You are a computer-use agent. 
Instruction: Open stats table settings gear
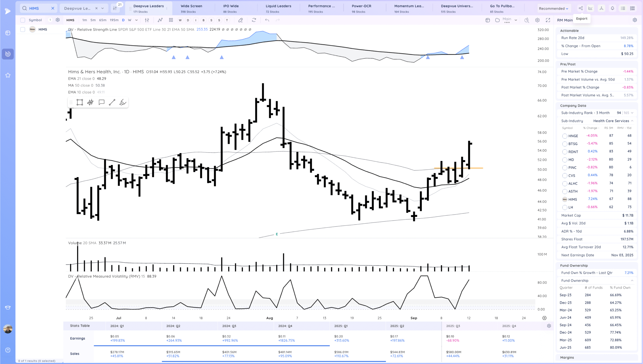point(549,326)
